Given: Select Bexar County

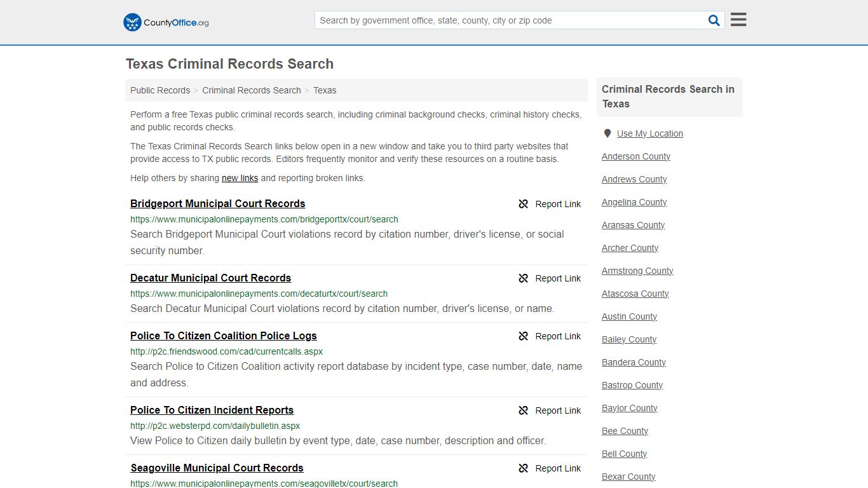Looking at the screenshot, I should pyautogui.click(x=628, y=477).
